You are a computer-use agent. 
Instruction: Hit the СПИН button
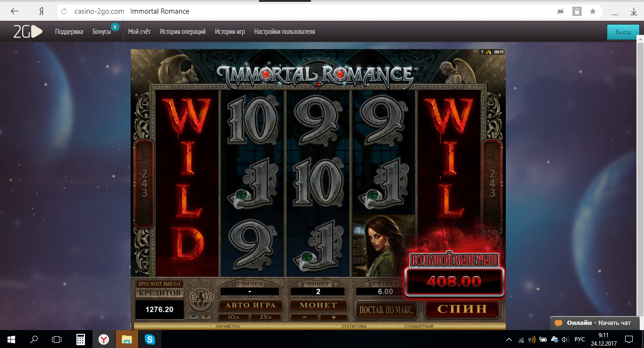pyautogui.click(x=462, y=309)
